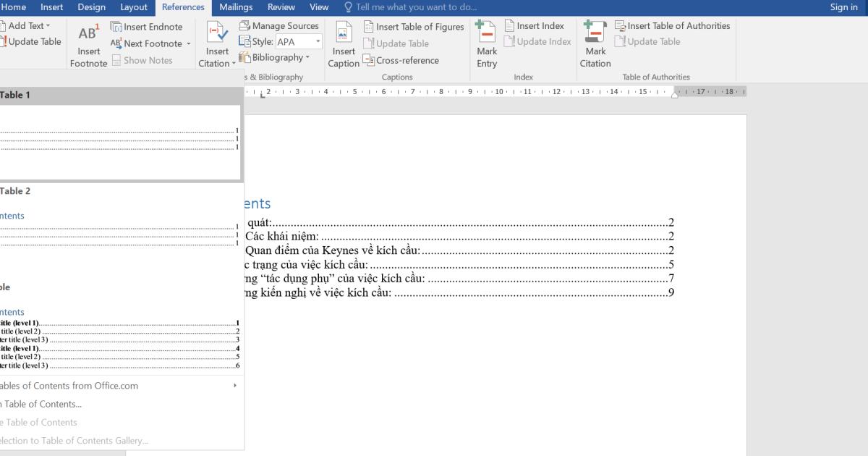Screen dimensions: 868x456
Task: Click Mark Entry icon
Action: 487,45
